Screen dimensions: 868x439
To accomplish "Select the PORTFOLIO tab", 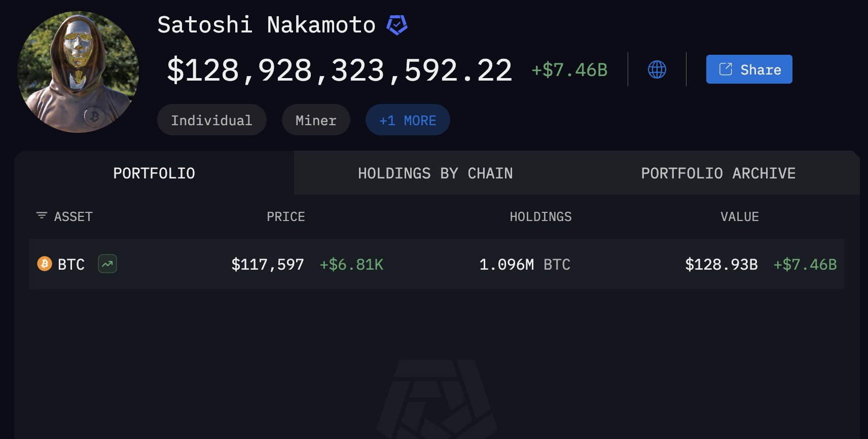I will tap(154, 173).
